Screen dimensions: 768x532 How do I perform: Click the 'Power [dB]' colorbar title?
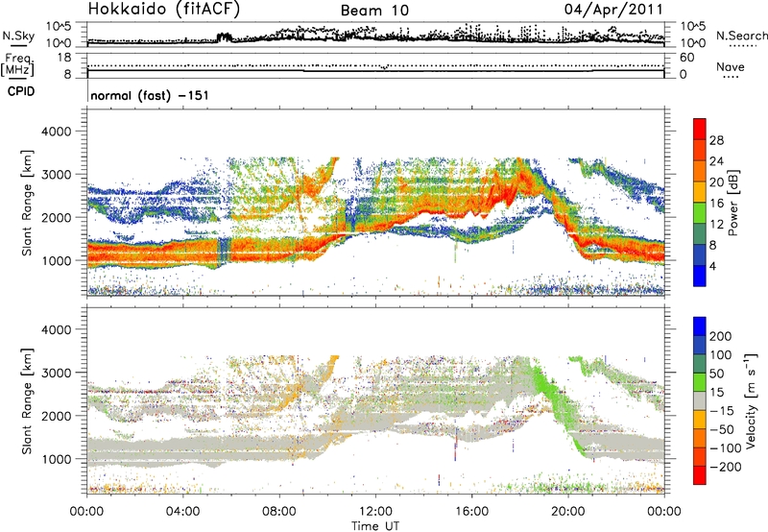coord(732,203)
